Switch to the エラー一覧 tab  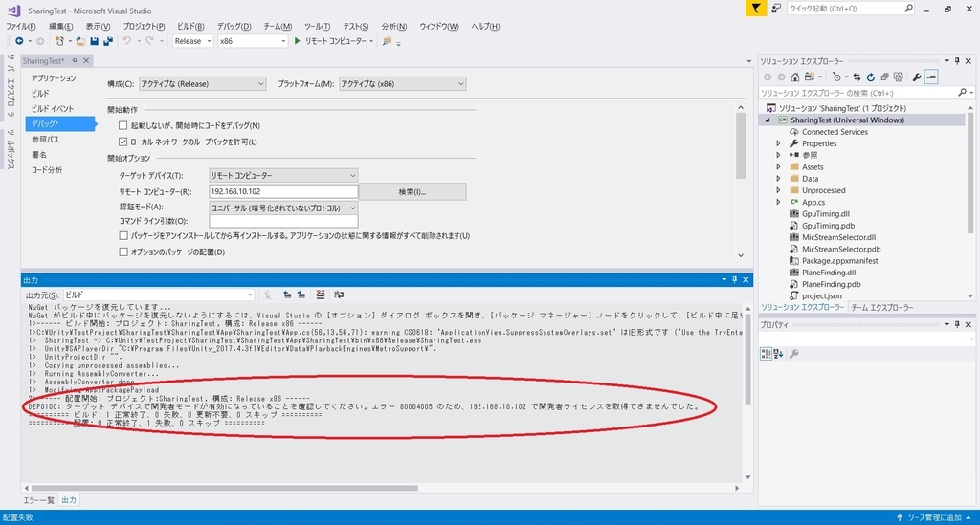(x=38, y=500)
